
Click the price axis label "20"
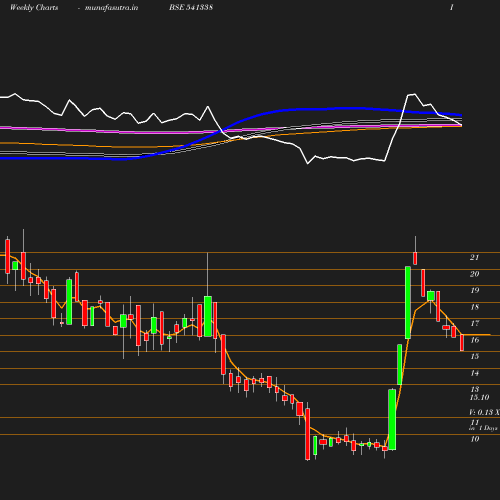point(474,274)
